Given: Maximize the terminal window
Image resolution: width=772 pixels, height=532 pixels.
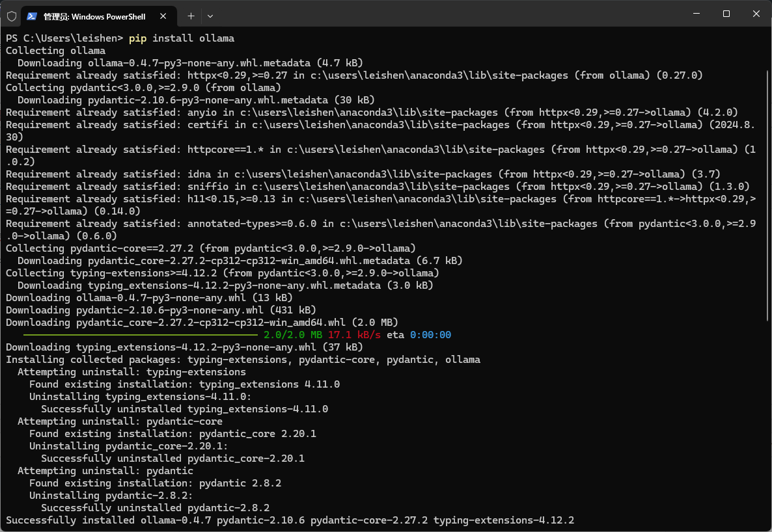Looking at the screenshot, I should coord(726,14).
